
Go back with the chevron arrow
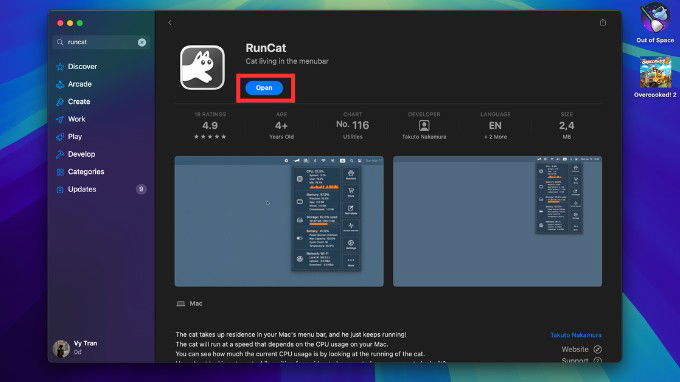(170, 23)
